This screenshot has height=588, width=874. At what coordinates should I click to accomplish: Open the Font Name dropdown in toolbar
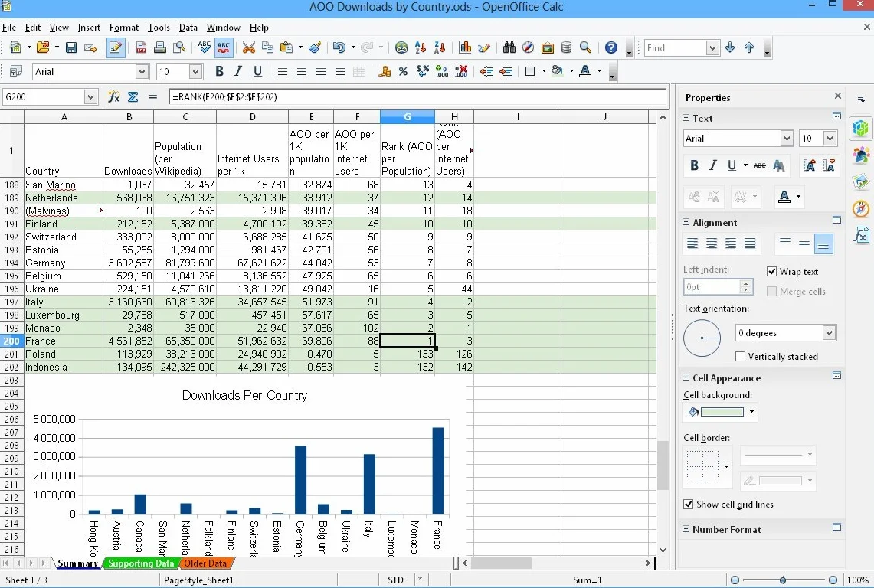(x=142, y=71)
